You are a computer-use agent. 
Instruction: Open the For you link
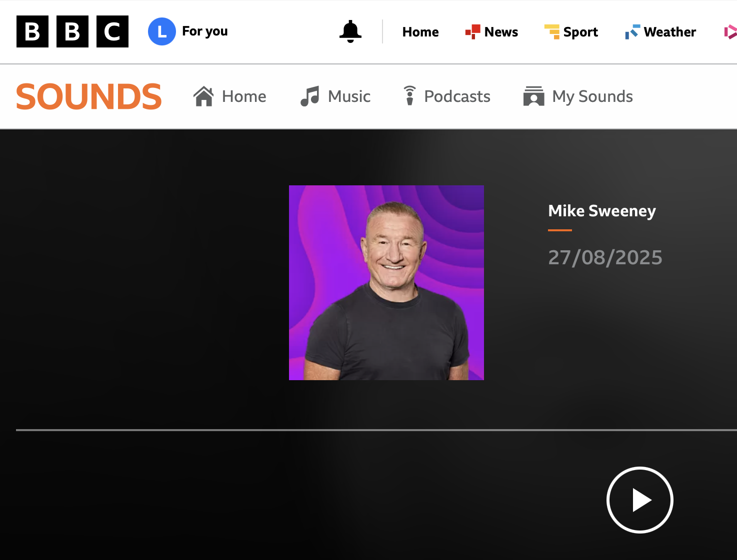[x=204, y=31]
